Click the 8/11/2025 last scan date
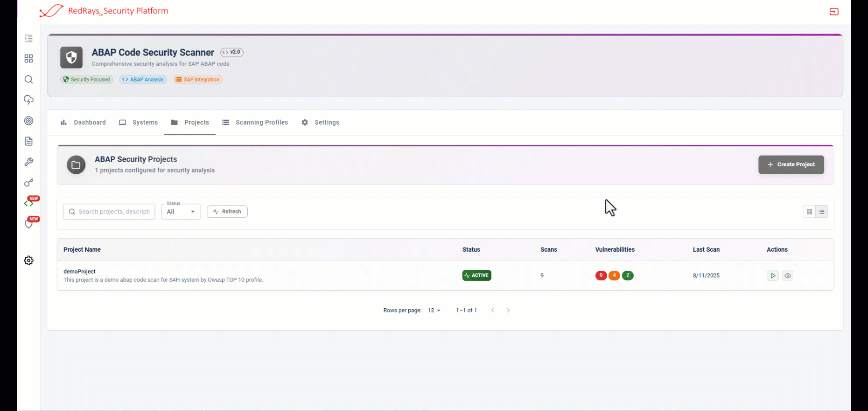 click(706, 276)
